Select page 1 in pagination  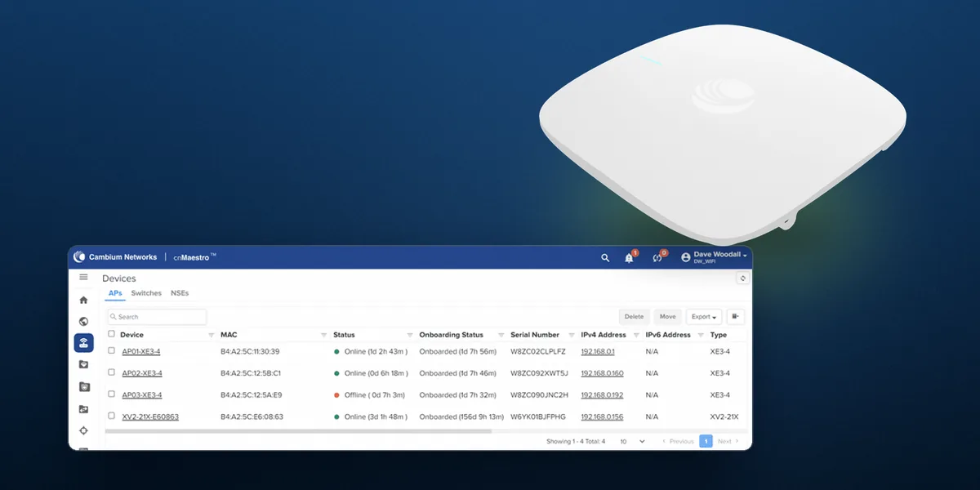(x=706, y=441)
